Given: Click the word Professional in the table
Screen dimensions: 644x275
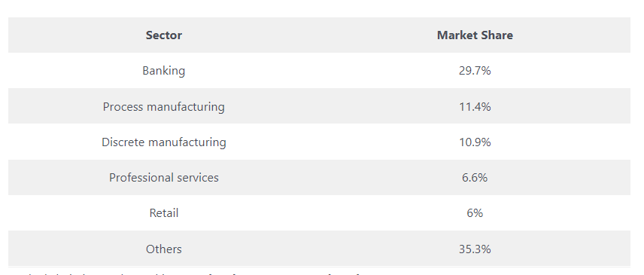Looking at the screenshot, I should tap(141, 178).
